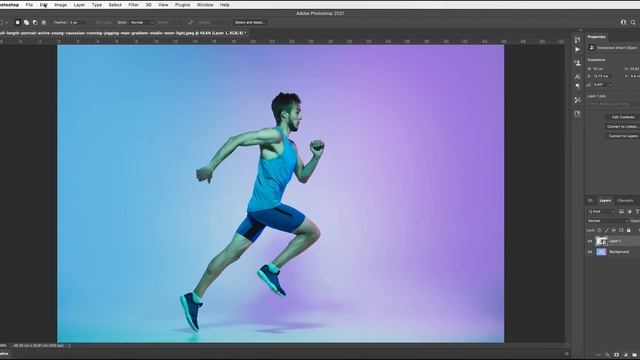Choose Intersect with selection mode icon

[x=44, y=22]
